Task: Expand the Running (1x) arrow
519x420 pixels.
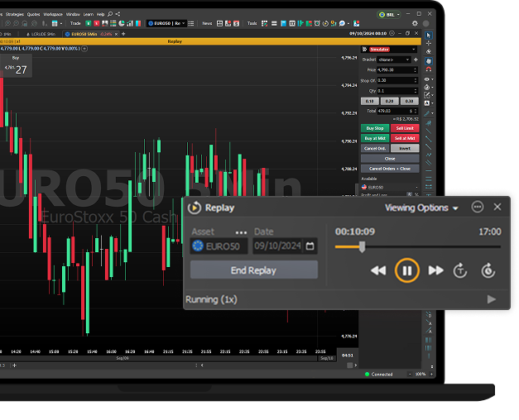Action: [x=492, y=299]
